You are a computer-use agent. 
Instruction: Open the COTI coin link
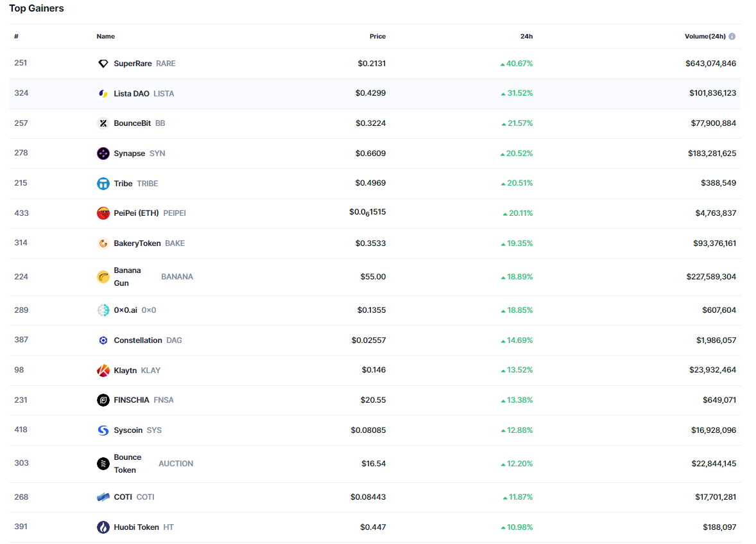click(x=123, y=497)
